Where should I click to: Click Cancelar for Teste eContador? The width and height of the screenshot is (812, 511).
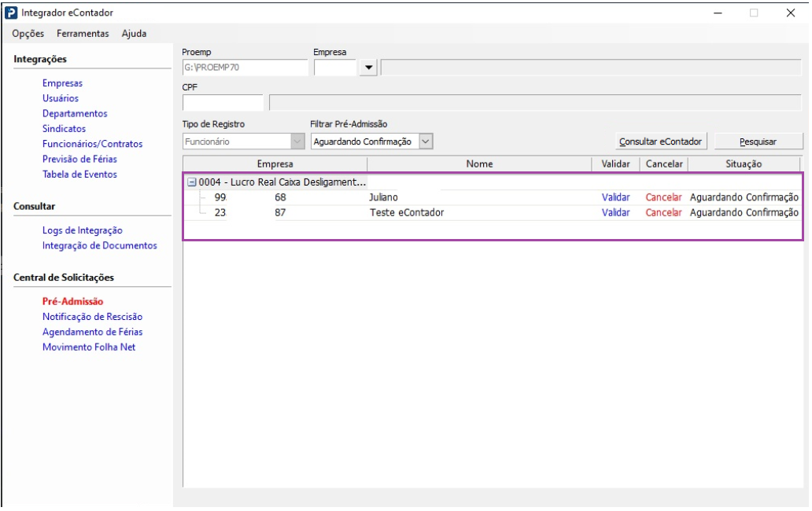coord(664,212)
